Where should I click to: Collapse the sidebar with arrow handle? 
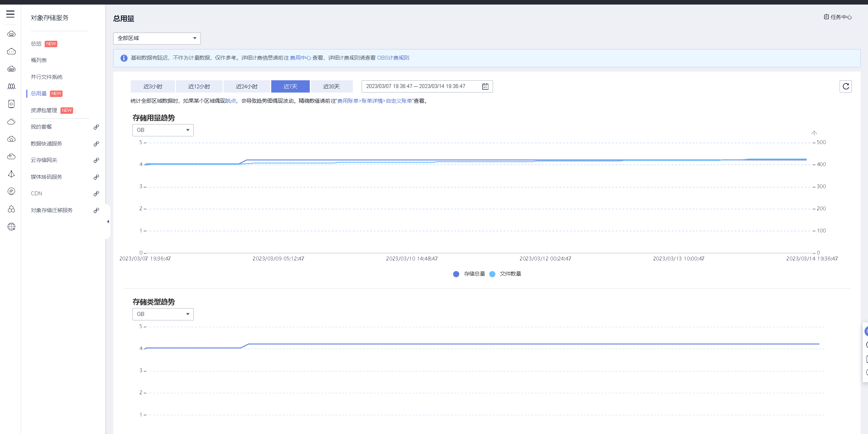coord(108,222)
